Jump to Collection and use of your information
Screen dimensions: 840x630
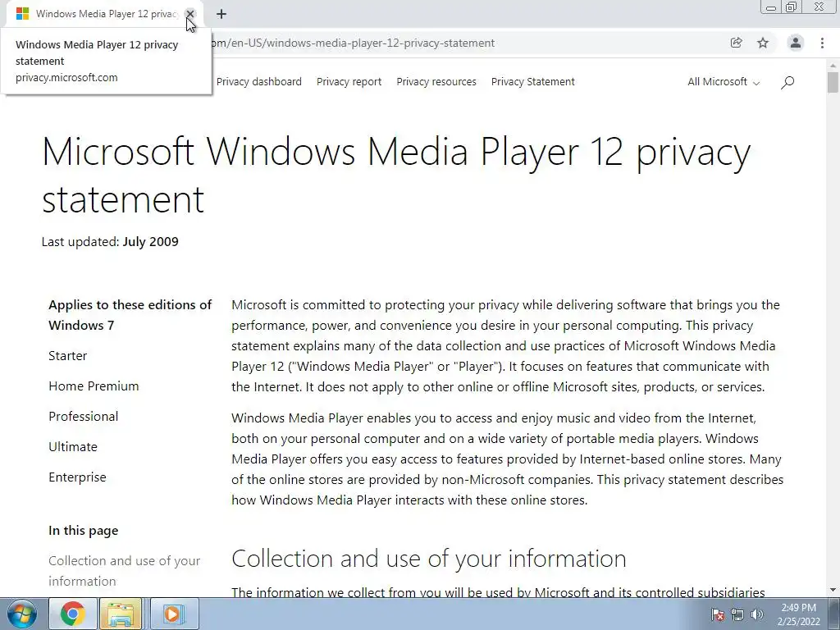(x=125, y=571)
